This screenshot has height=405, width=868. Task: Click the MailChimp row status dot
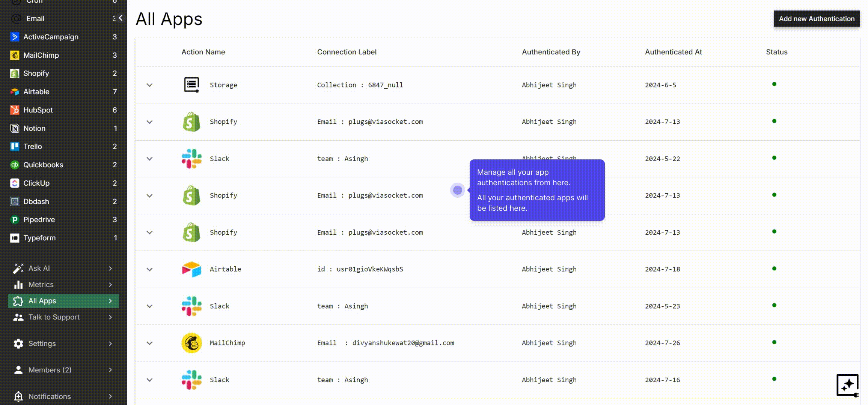[x=774, y=342]
